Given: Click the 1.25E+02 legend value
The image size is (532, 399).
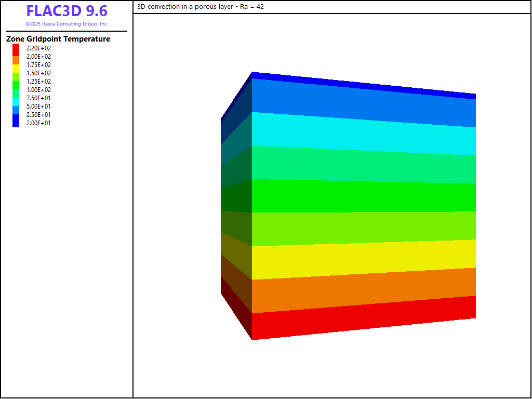Looking at the screenshot, I should click(39, 82).
